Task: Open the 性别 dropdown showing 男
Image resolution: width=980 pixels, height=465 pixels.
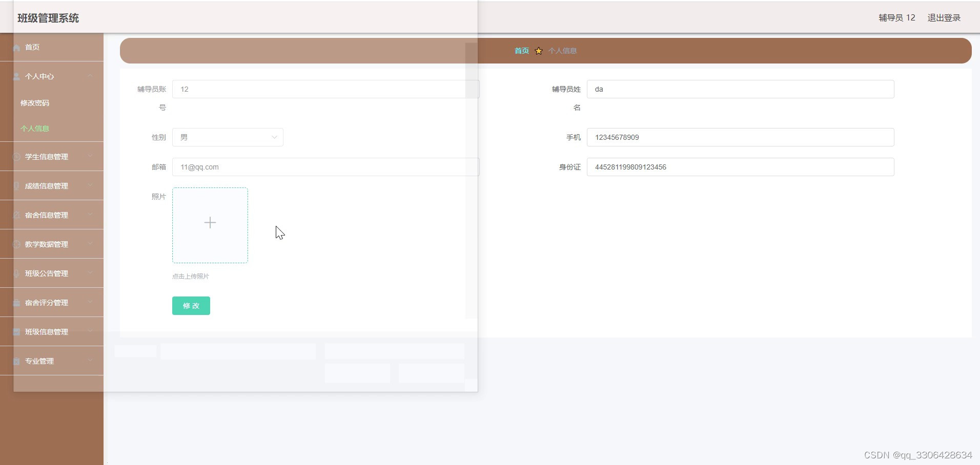Action: pos(228,137)
